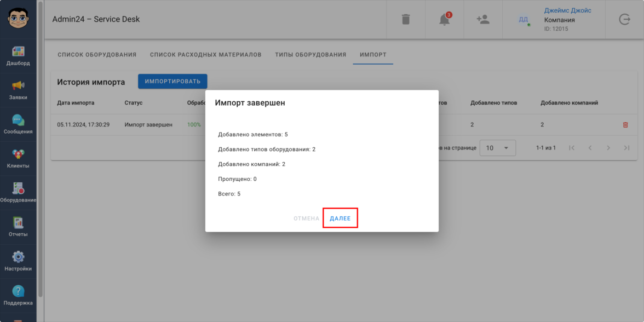
Task: Click the Добавлено типов оборудования: 2 line
Action: [x=267, y=149]
